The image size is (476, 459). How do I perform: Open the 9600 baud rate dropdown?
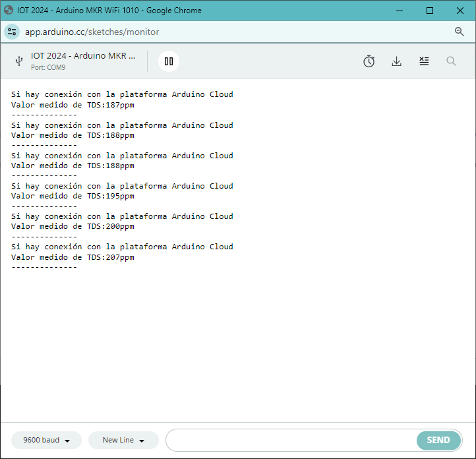coord(46,440)
